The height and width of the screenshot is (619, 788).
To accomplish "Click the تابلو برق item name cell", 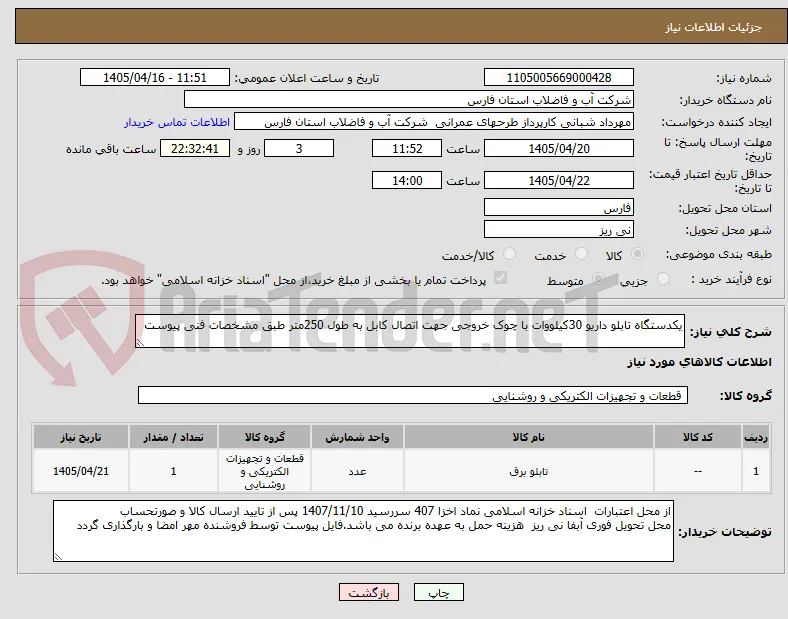I will tap(529, 471).
